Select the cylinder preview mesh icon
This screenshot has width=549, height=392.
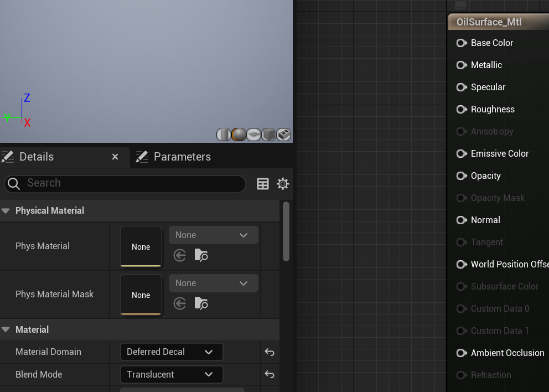point(224,135)
